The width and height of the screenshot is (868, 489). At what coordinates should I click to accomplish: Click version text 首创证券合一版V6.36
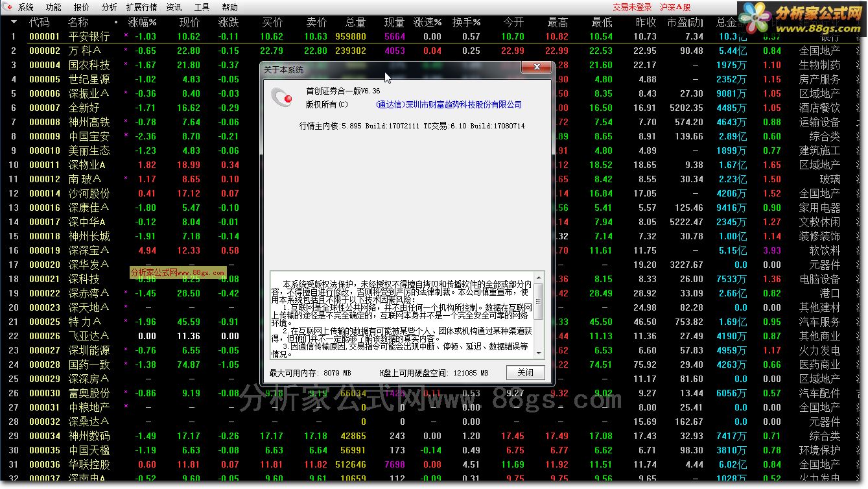click(343, 91)
